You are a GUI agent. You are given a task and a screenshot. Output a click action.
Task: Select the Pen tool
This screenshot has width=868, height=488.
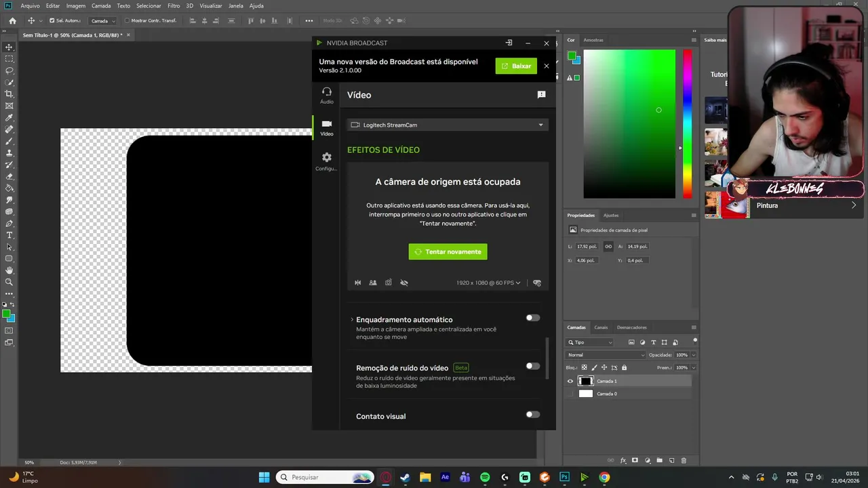(9, 224)
